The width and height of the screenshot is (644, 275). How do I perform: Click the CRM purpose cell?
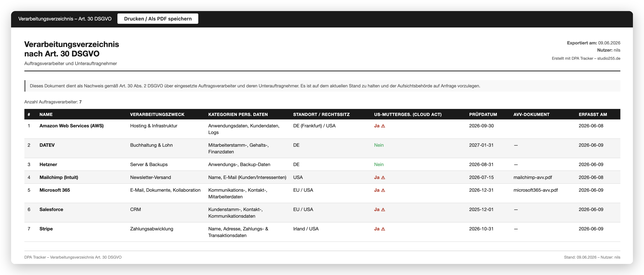135,209
